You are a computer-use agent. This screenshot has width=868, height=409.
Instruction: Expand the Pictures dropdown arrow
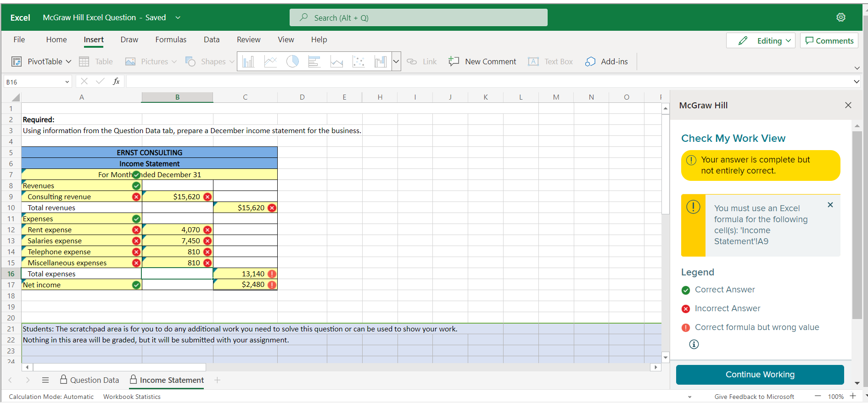174,62
